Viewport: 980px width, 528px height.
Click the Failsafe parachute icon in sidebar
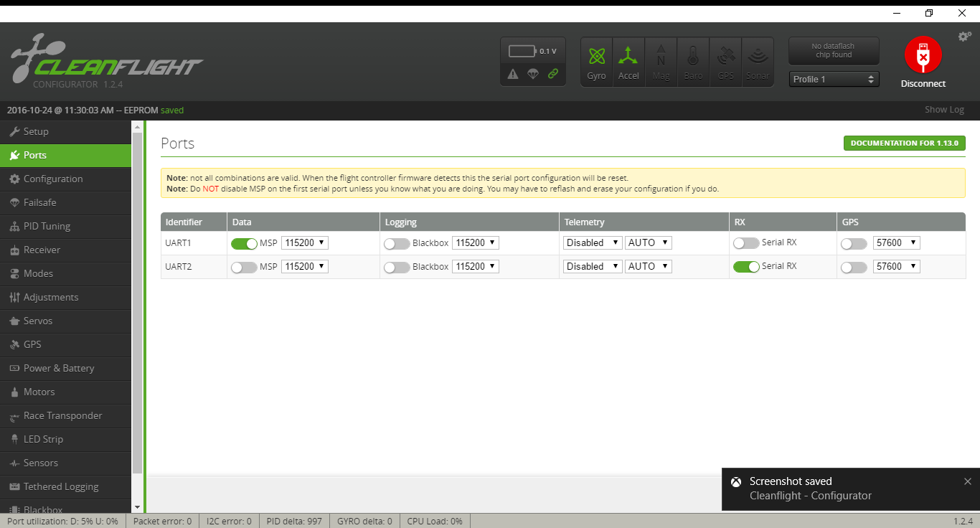[x=14, y=202]
